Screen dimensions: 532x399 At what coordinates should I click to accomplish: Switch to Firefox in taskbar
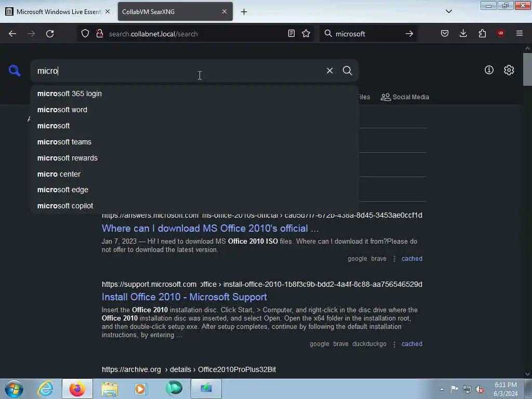tap(77, 389)
